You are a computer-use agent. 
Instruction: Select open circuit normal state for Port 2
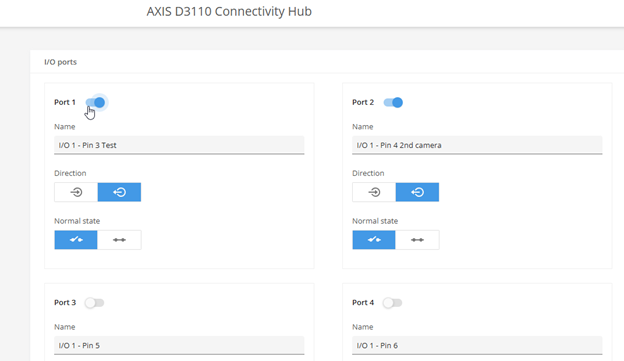point(374,240)
